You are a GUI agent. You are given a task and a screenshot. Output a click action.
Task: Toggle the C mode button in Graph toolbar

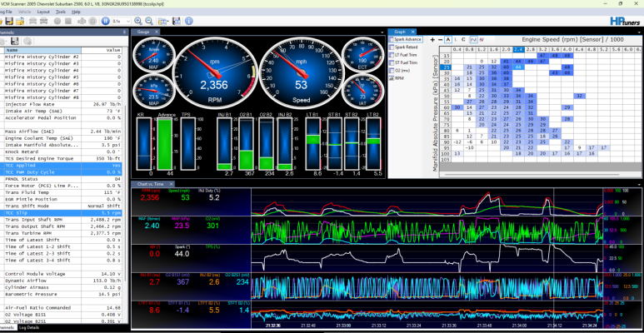point(463,40)
